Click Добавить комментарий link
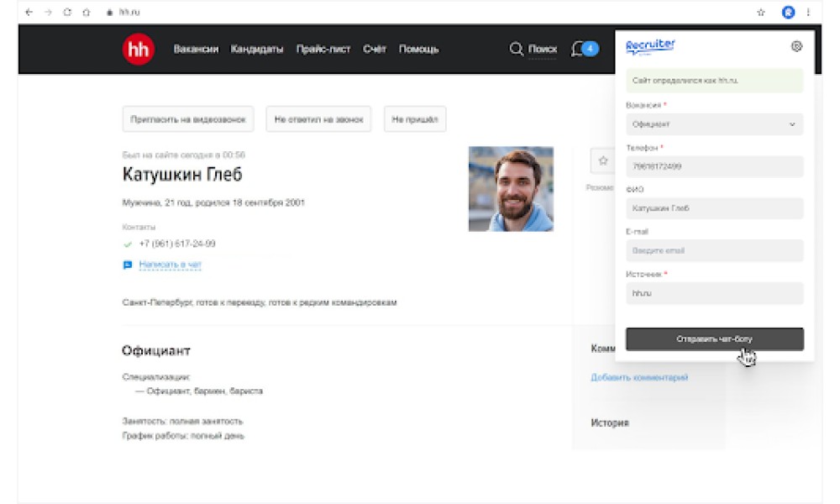840x504 pixels. 639,378
